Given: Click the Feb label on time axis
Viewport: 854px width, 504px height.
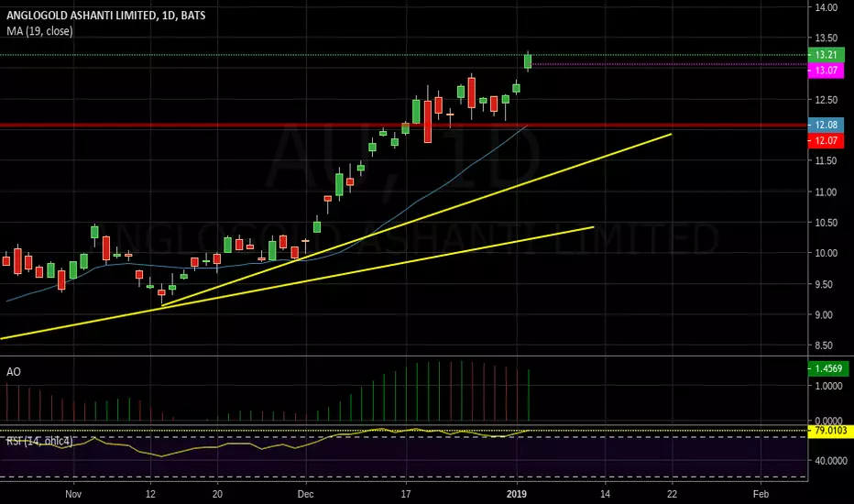Looking at the screenshot, I should [x=761, y=494].
